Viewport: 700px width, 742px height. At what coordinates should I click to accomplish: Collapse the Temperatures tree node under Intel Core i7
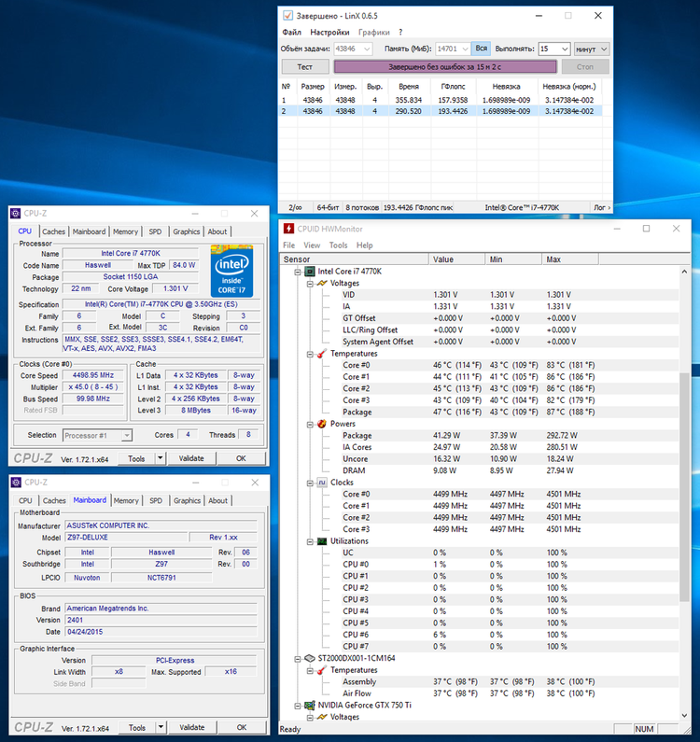(308, 354)
